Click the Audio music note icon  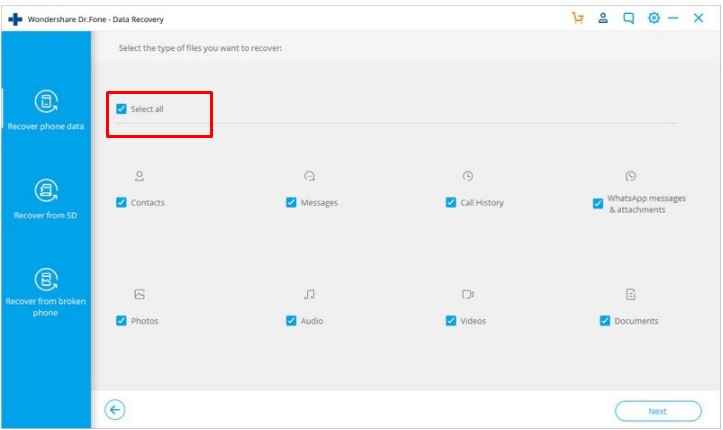coord(309,294)
